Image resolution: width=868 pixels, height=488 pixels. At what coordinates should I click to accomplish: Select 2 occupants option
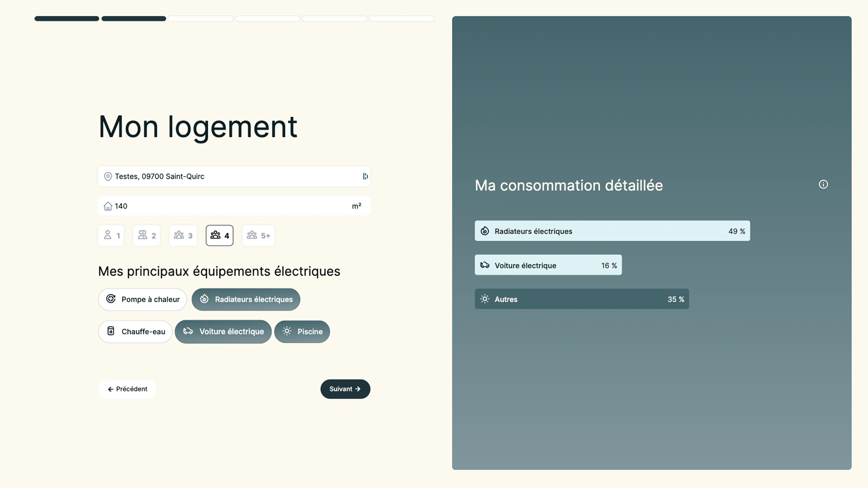click(x=147, y=235)
